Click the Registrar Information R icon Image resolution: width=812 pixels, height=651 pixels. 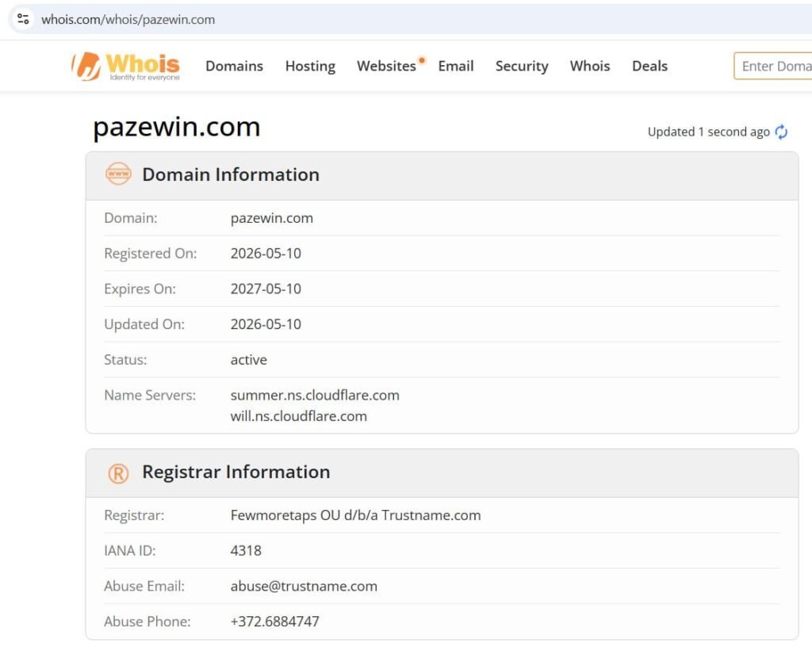point(119,473)
